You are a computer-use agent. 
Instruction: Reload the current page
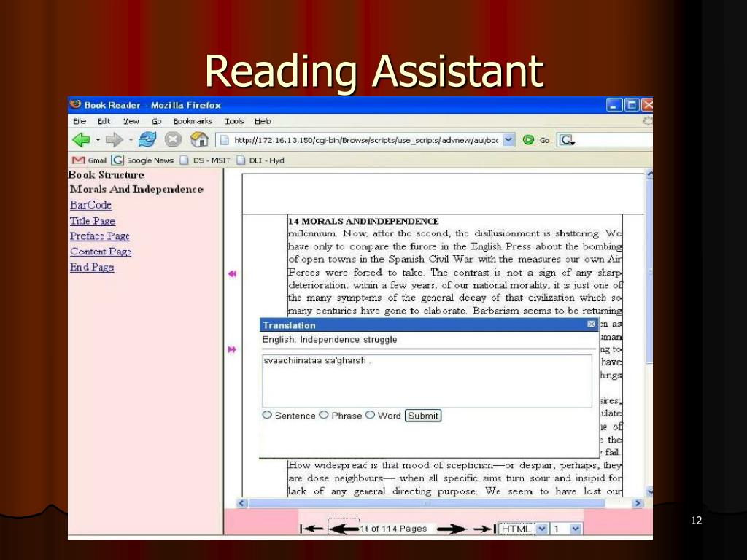point(147,139)
